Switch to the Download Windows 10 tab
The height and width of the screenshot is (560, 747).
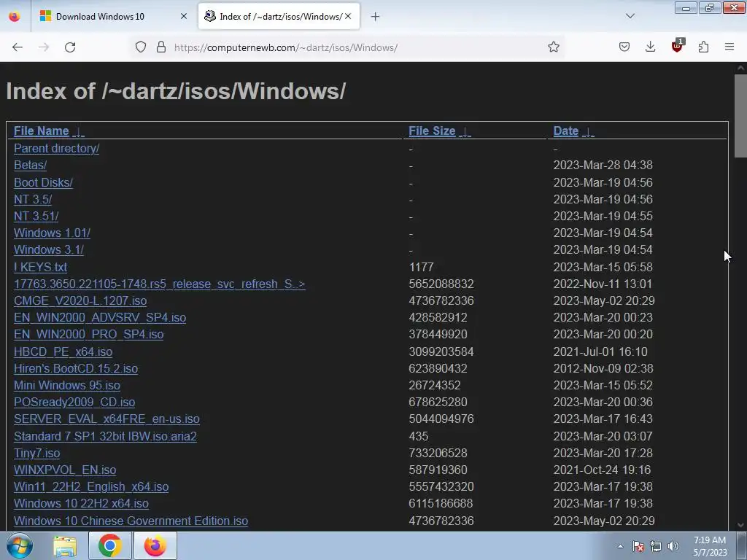113,17
